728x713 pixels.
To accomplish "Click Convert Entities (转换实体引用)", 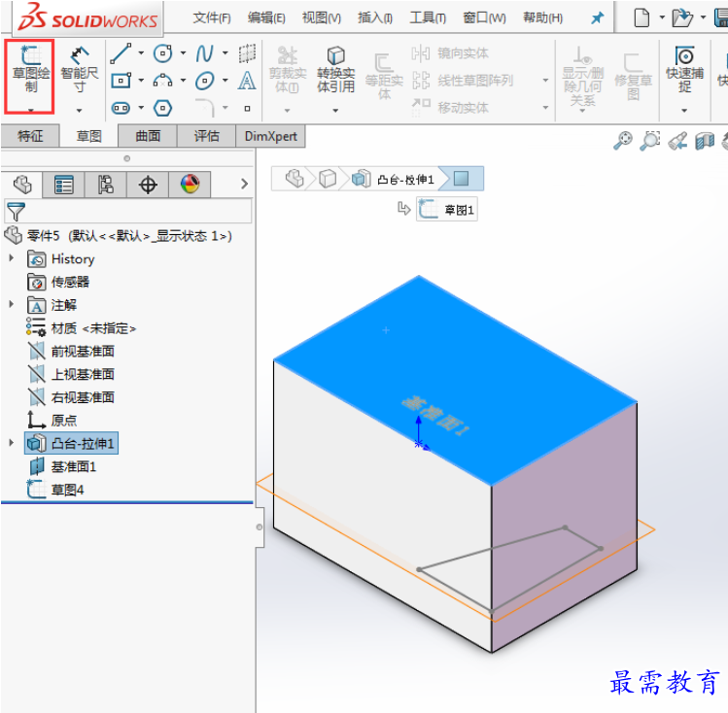I will (335, 70).
